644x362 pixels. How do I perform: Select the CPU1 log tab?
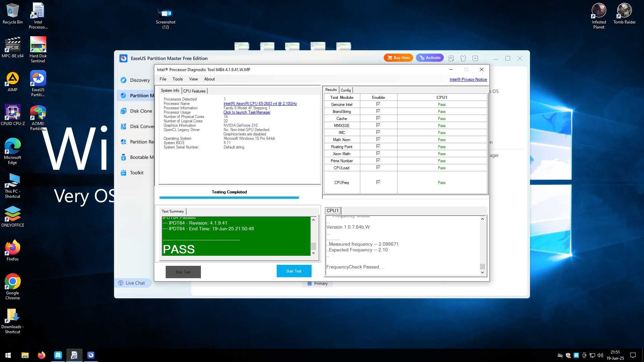333,210
